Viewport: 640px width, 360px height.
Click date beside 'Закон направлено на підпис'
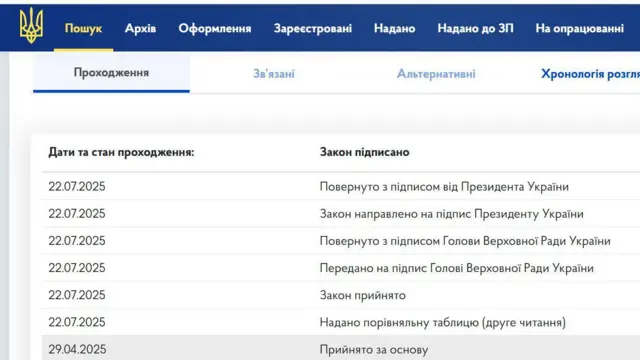[77, 214]
